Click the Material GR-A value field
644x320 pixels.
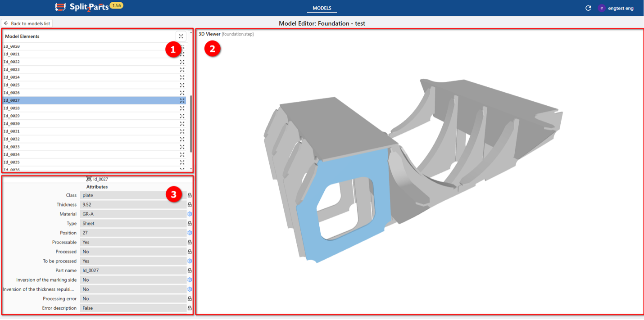tap(133, 214)
